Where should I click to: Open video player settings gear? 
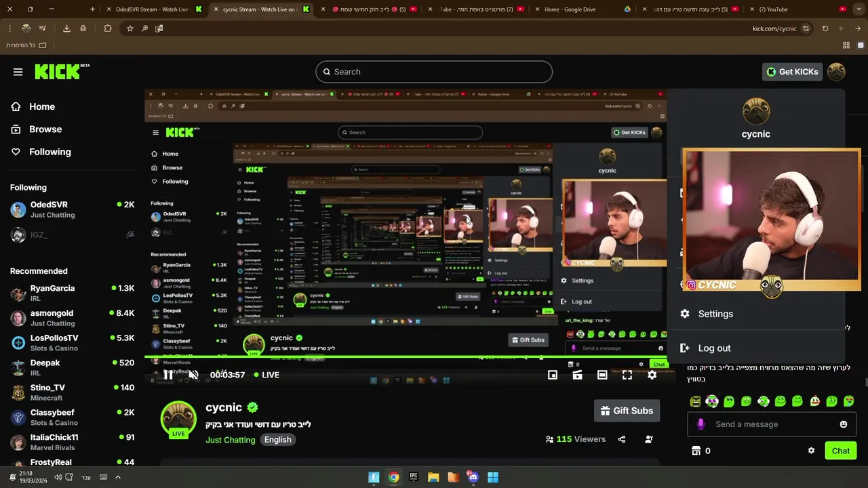[652, 375]
